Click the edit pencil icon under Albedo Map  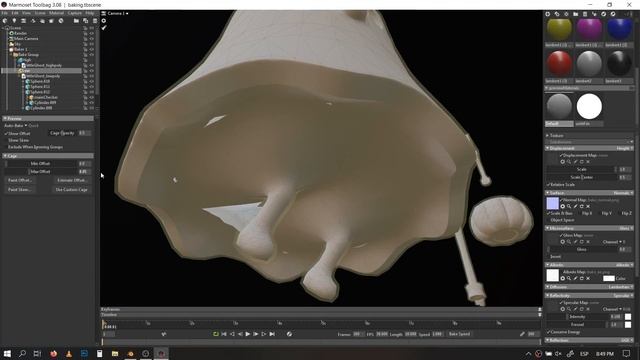(575, 278)
